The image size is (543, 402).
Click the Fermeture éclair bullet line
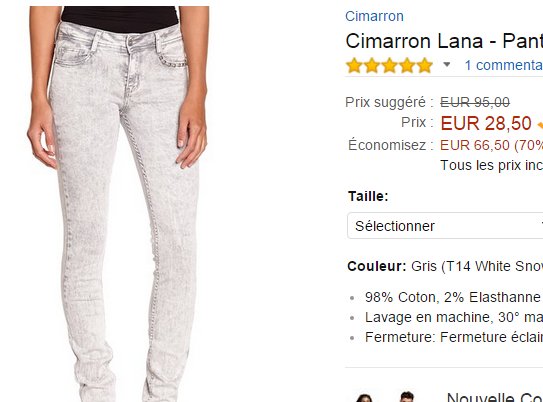coord(454,337)
